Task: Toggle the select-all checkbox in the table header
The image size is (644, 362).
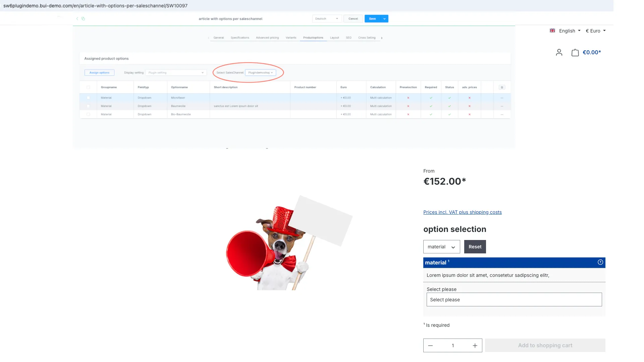Action: coord(89,87)
